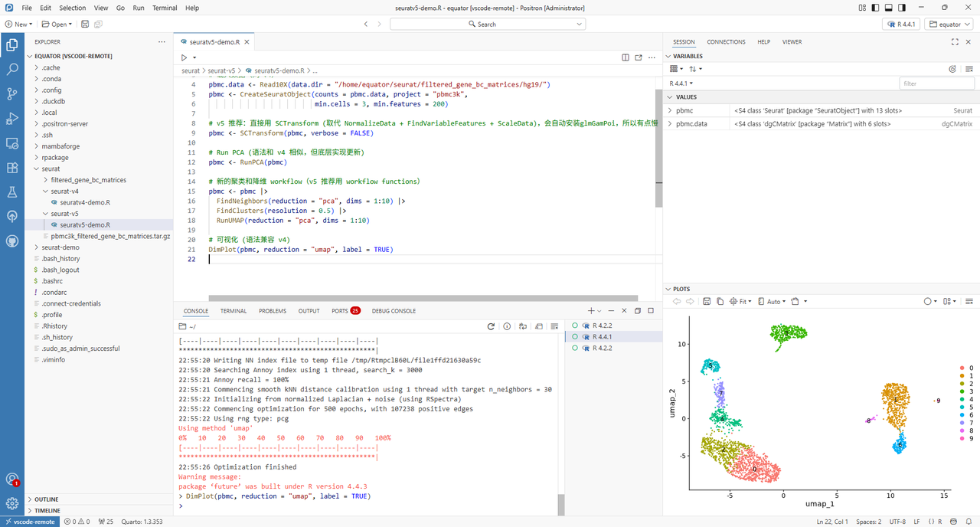Open the New file dropdown
Image resolution: width=980 pixels, height=527 pixels.
pos(18,25)
